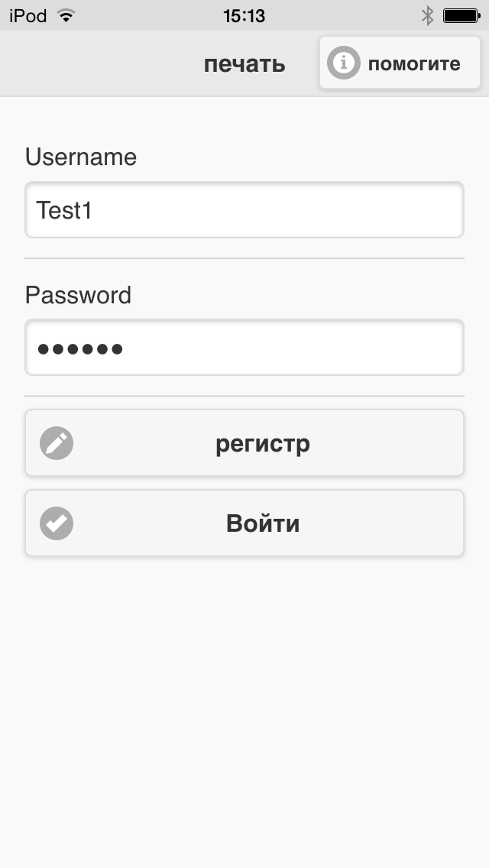Tap the печать header title
This screenshot has width=489, height=868.
(244, 64)
